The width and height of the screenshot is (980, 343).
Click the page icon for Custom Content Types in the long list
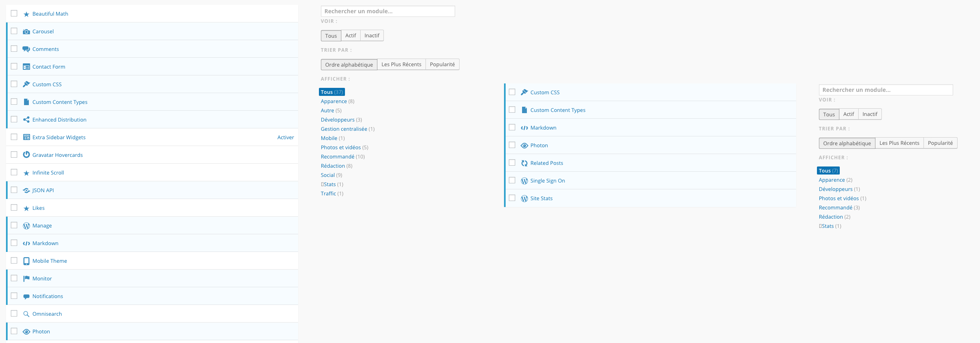point(26,102)
